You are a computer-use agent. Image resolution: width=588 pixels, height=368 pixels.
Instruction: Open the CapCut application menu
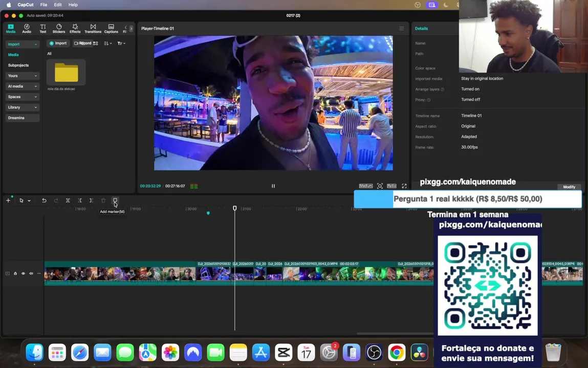[26, 5]
